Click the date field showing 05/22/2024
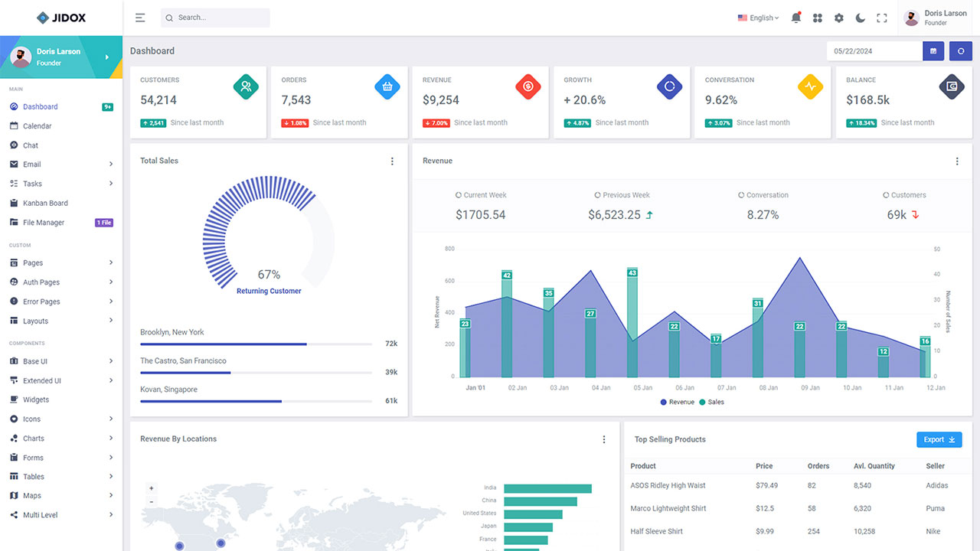The width and height of the screenshot is (980, 551). pyautogui.click(x=874, y=51)
